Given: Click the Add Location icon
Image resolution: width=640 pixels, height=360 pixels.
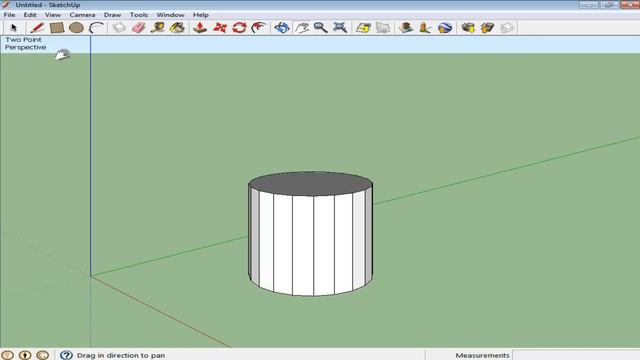Looking at the screenshot, I should [363, 28].
